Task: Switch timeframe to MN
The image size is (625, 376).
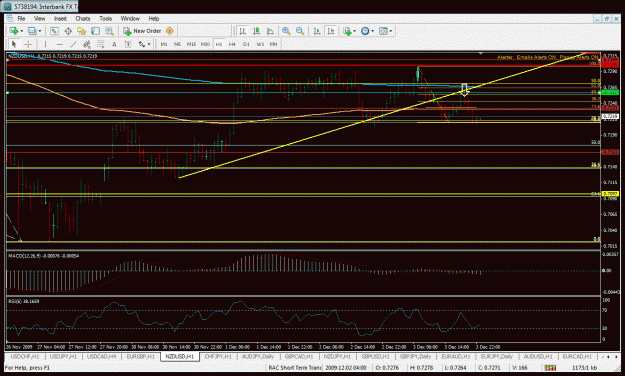Action: (x=273, y=44)
